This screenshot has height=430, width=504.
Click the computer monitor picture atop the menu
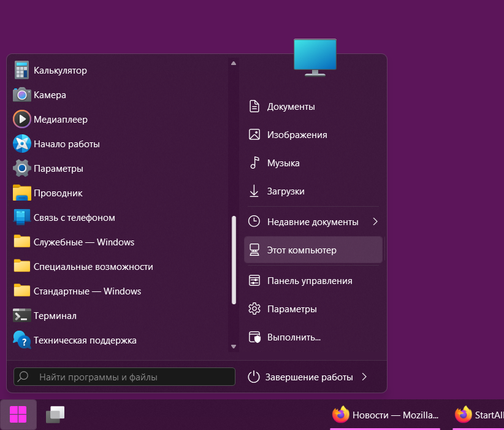click(315, 57)
